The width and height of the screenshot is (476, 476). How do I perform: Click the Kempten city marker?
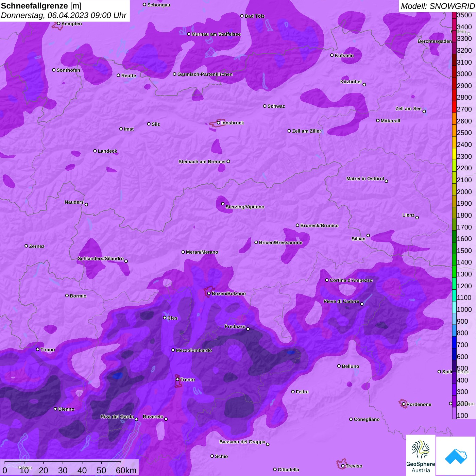click(58, 23)
